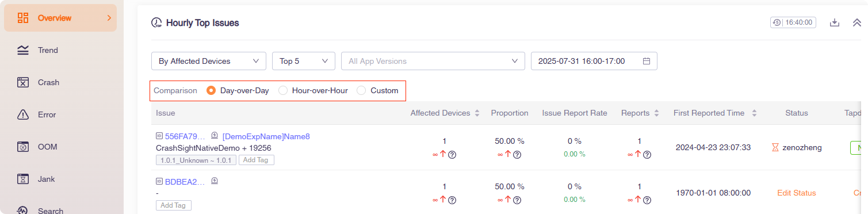Click the Hourly Top Issues clock icon

click(x=156, y=23)
